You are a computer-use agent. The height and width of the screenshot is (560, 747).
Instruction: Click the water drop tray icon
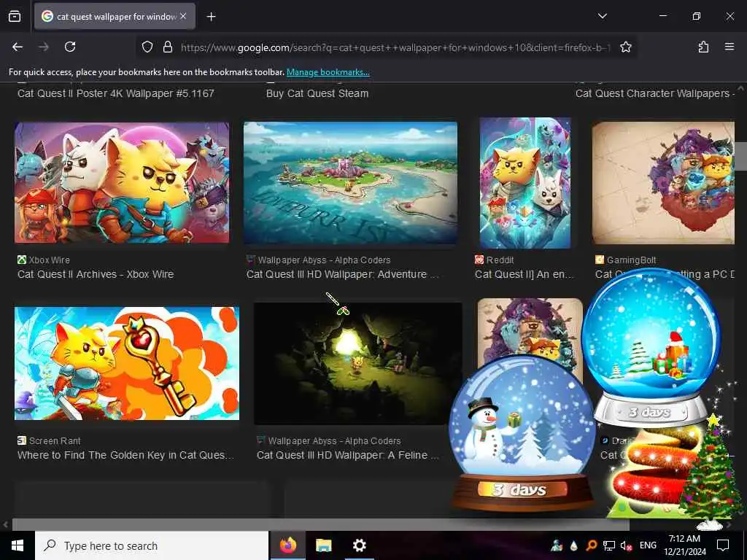(x=573, y=545)
